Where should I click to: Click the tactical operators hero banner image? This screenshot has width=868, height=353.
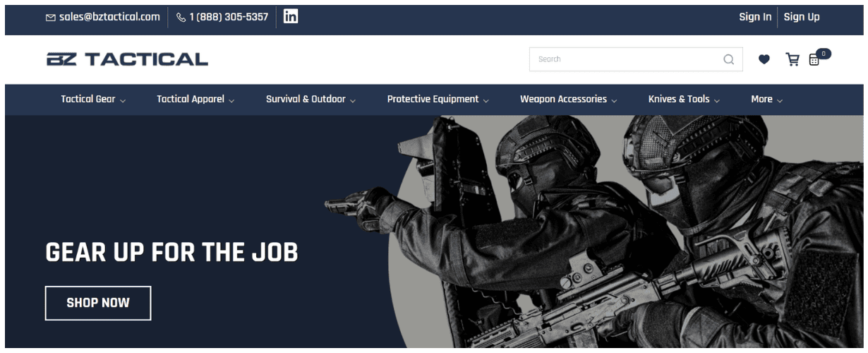click(x=600, y=233)
